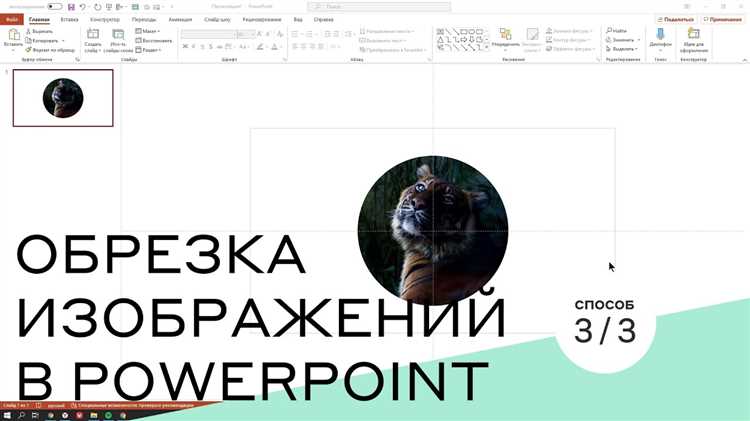Open the font group dialog launcher
750x421 pixels.
click(x=285, y=60)
